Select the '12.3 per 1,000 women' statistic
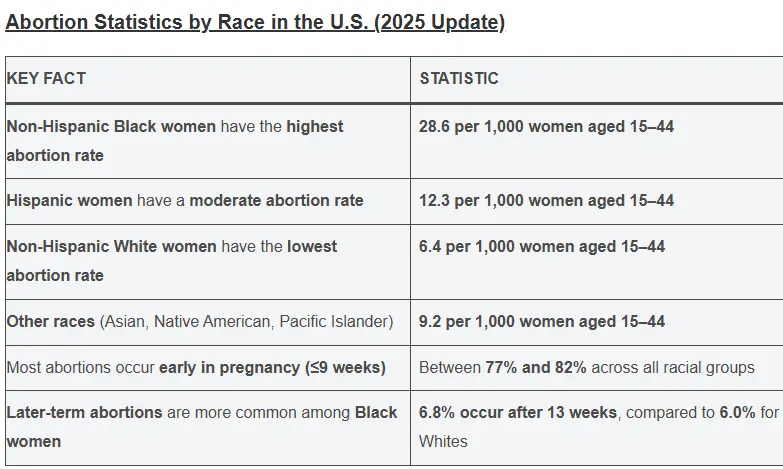The height and width of the screenshot is (469, 783). (546, 200)
